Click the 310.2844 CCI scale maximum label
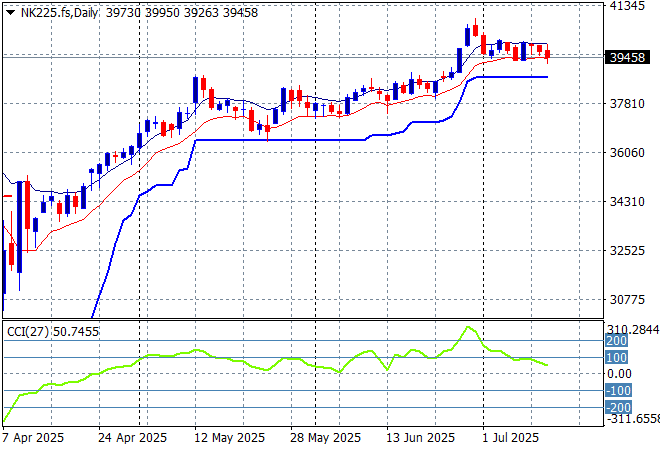Screen dimensions: 660x450 coord(633,329)
